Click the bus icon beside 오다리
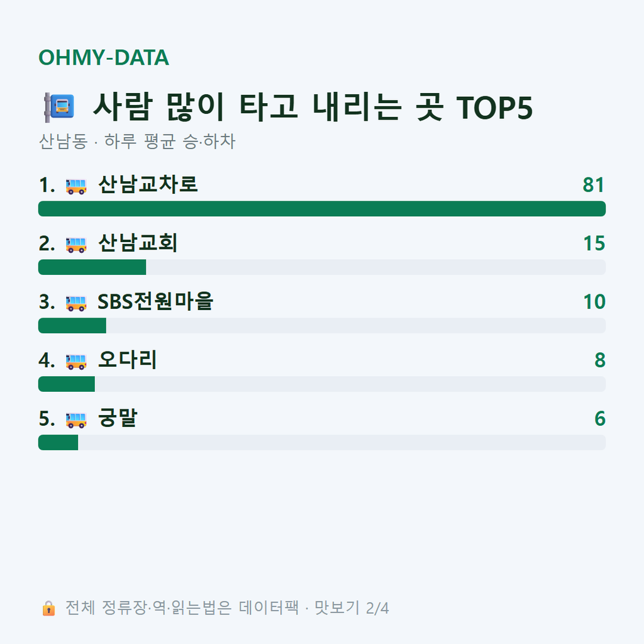This screenshot has width=644, height=644. coord(76,362)
